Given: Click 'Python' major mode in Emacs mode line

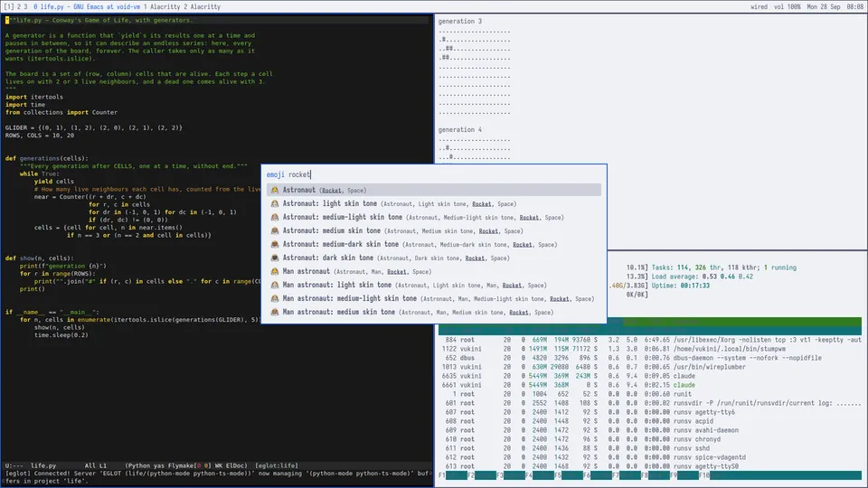Looking at the screenshot, I should coord(138,466).
